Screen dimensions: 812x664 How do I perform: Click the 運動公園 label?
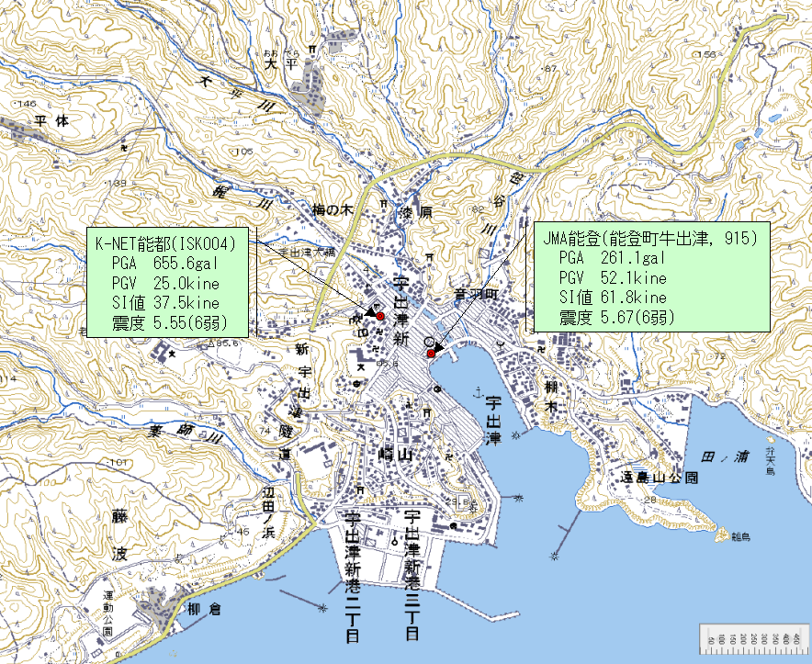pyautogui.click(x=107, y=613)
